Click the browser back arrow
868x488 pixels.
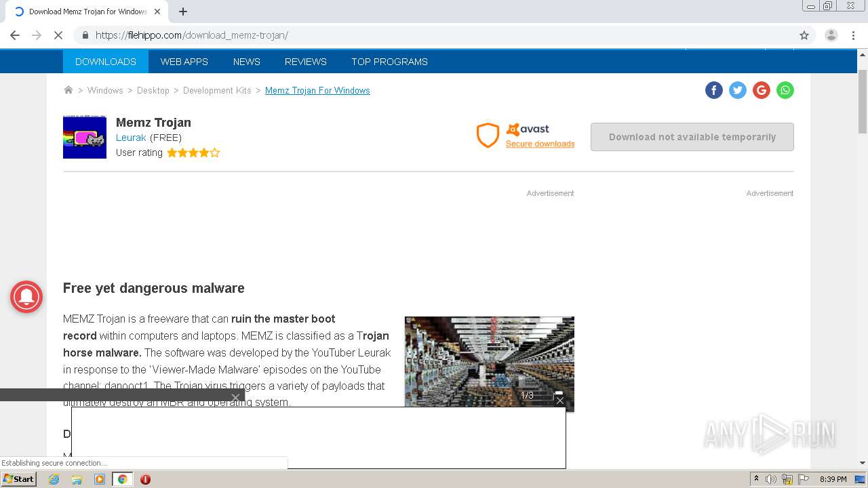coord(15,35)
